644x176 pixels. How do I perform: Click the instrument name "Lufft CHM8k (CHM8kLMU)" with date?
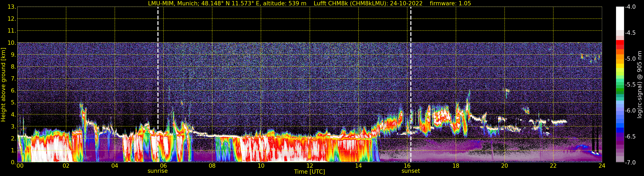point(368,3)
